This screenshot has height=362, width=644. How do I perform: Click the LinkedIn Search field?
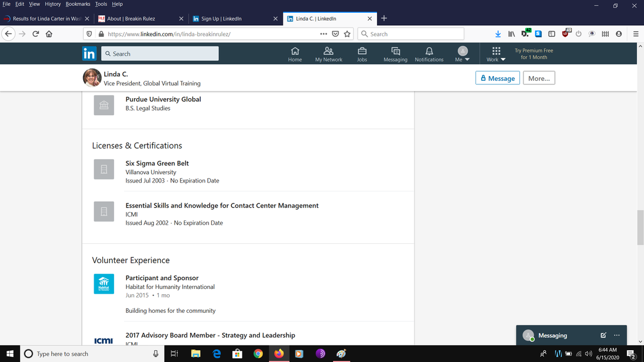pos(160,54)
